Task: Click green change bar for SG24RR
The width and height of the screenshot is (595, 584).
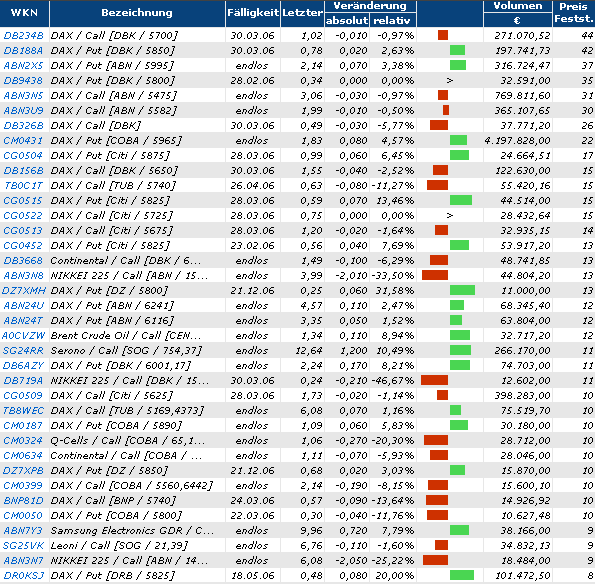Action: pos(461,350)
